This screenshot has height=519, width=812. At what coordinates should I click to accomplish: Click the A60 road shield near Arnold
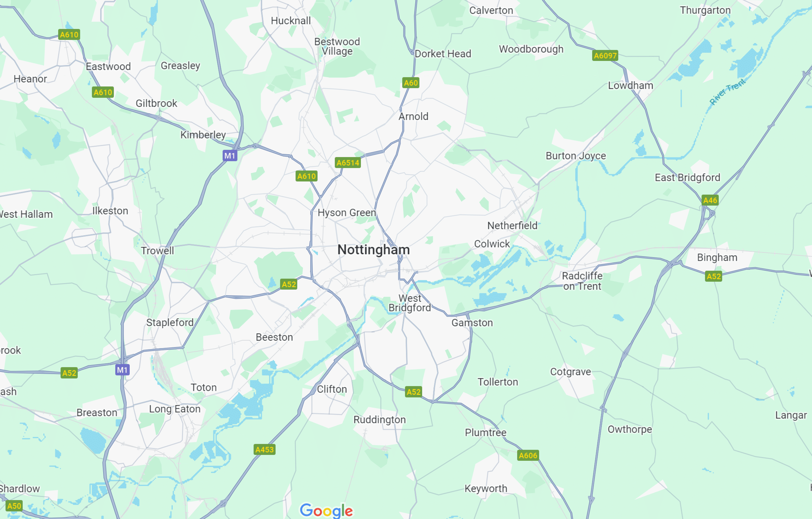[x=411, y=83]
